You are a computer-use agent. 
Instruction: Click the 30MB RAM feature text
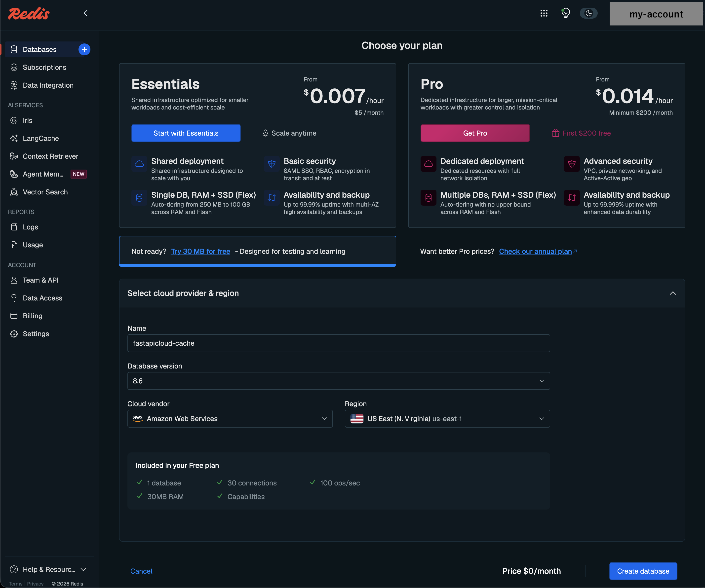[165, 496]
